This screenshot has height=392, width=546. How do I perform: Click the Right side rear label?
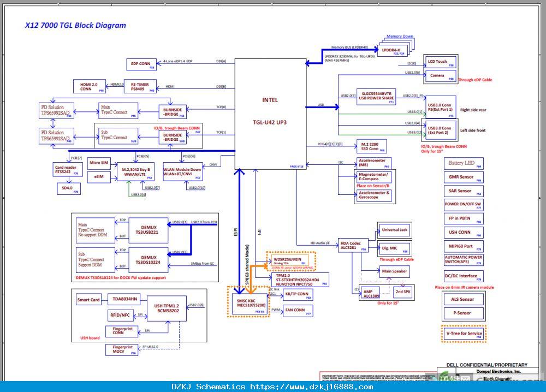(x=473, y=110)
